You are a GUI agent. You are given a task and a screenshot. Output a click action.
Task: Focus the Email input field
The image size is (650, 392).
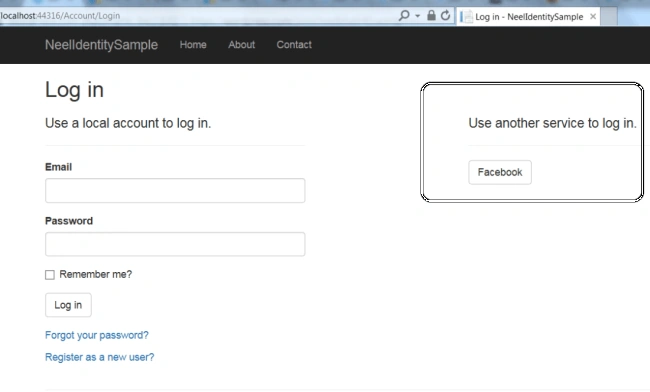pos(175,191)
